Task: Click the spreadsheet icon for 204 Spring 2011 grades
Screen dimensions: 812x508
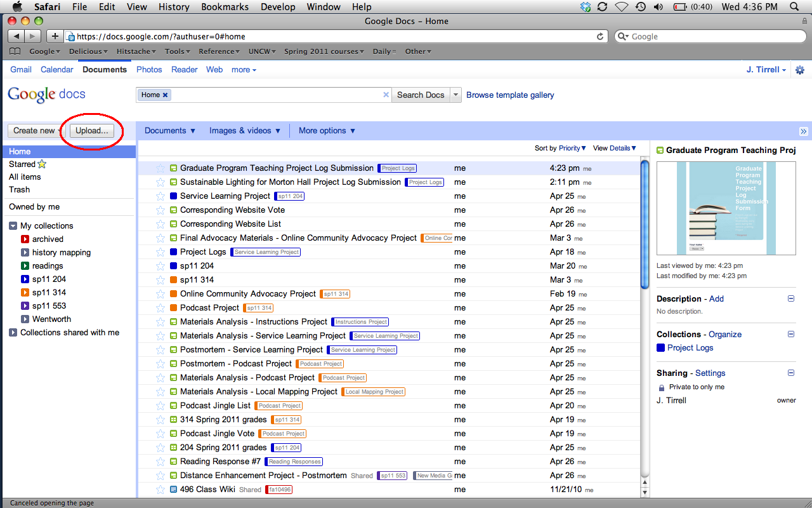Action: coord(174,448)
